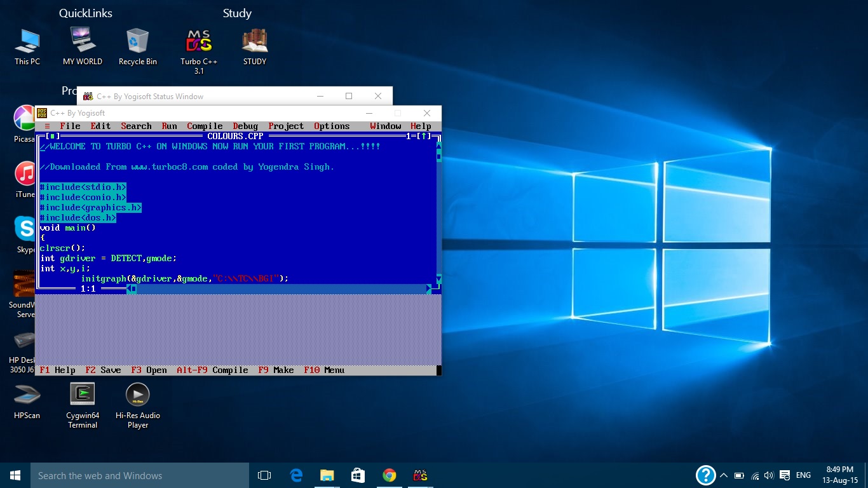The image size is (868, 488).
Task: Click F10 Menu in status bar
Action: coord(324,370)
